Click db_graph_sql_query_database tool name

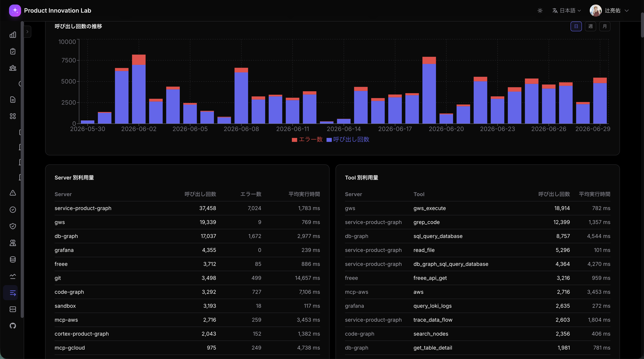coord(451,264)
